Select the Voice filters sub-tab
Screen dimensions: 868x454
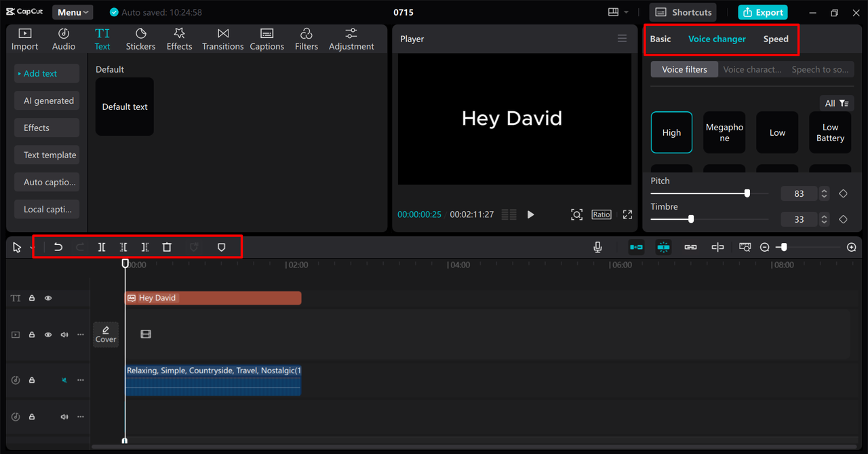point(684,69)
